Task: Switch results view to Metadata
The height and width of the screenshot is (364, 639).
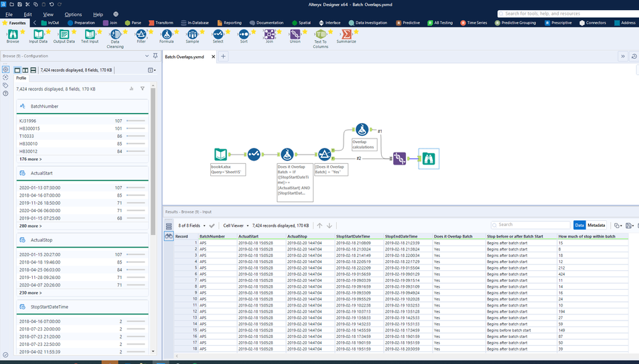Action: coord(596,225)
